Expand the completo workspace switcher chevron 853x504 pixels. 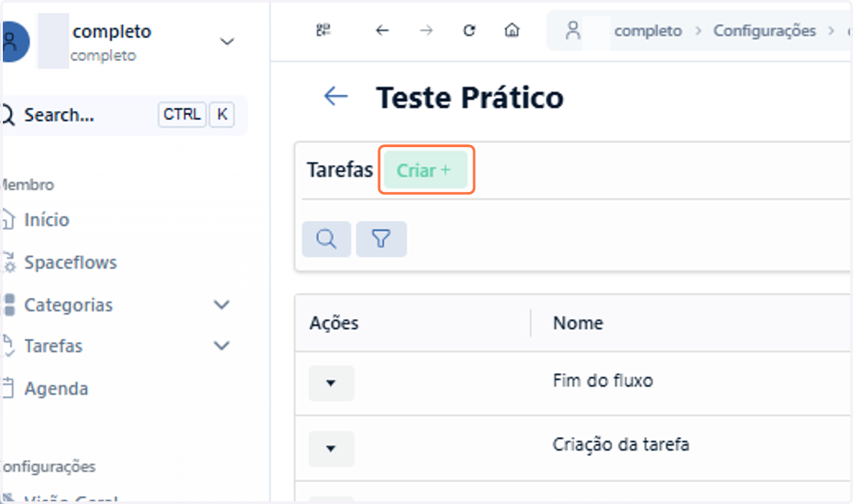click(227, 42)
